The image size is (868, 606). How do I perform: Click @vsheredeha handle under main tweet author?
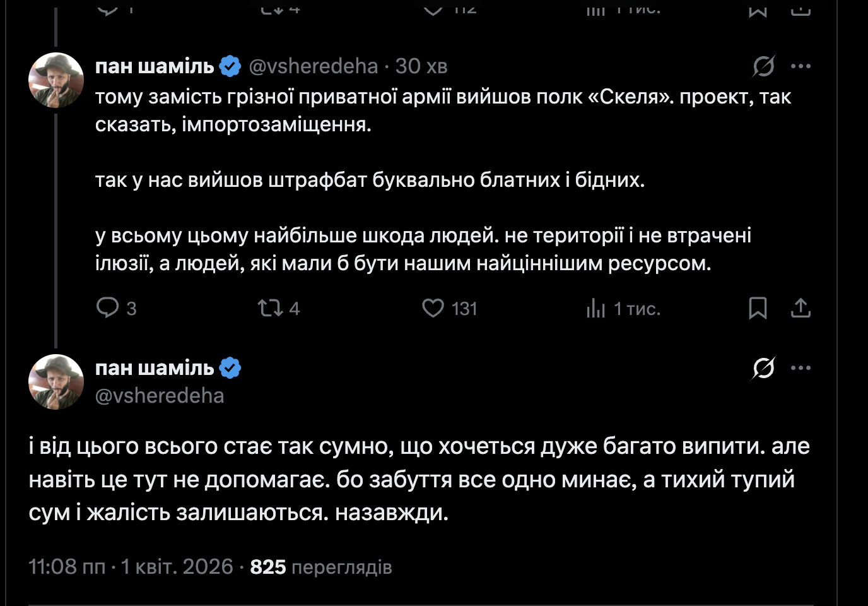pyautogui.click(x=160, y=396)
